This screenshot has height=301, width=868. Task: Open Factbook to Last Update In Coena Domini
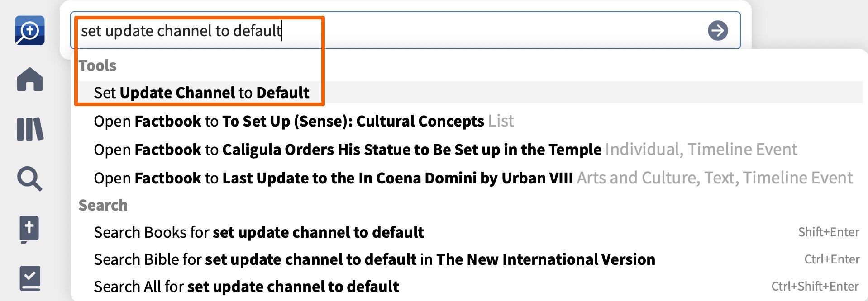point(333,178)
